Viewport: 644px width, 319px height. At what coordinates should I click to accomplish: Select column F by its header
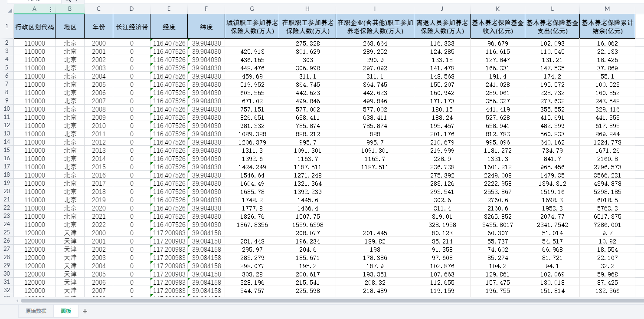tap(206, 9)
